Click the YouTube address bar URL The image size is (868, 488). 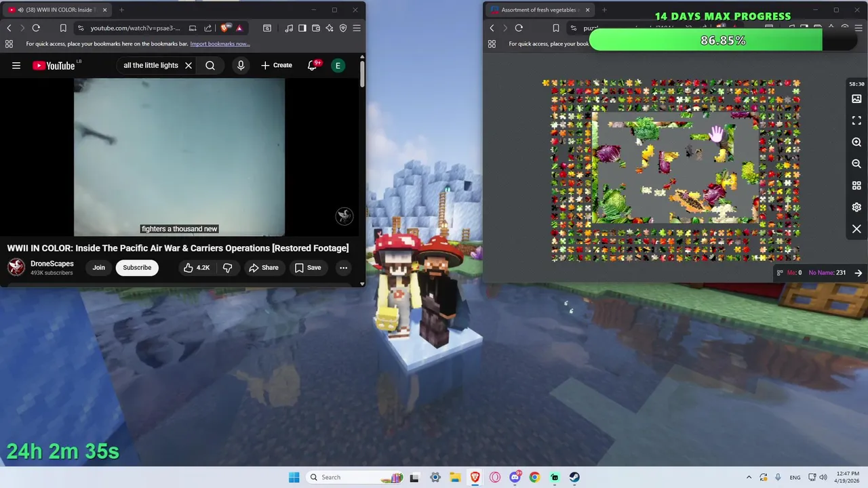point(136,28)
